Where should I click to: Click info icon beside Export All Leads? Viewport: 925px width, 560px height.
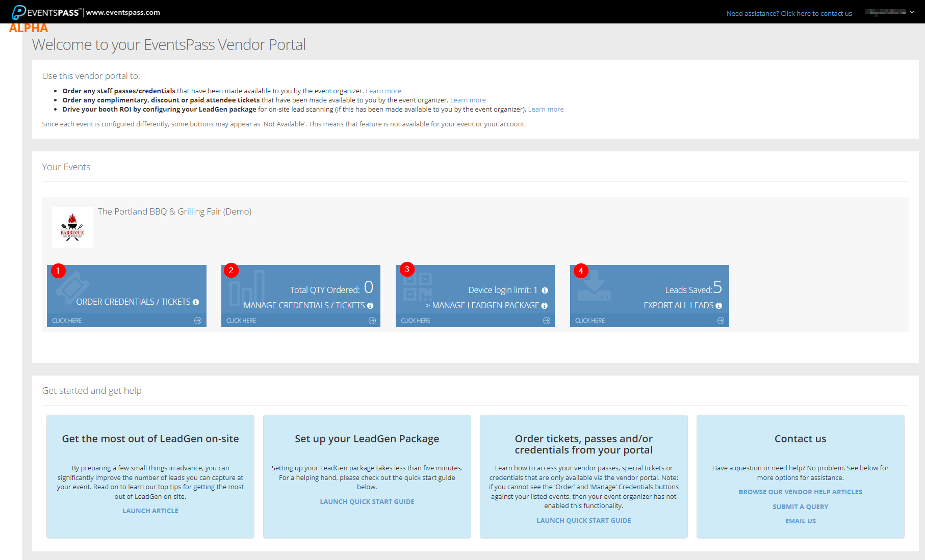click(x=718, y=306)
